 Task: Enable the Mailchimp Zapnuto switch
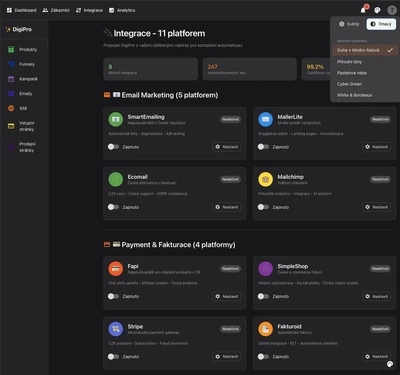coord(263,207)
